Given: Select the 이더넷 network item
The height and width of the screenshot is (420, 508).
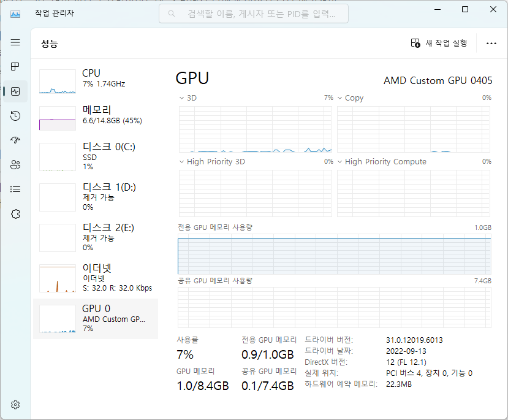Looking at the screenshot, I should [x=96, y=278].
